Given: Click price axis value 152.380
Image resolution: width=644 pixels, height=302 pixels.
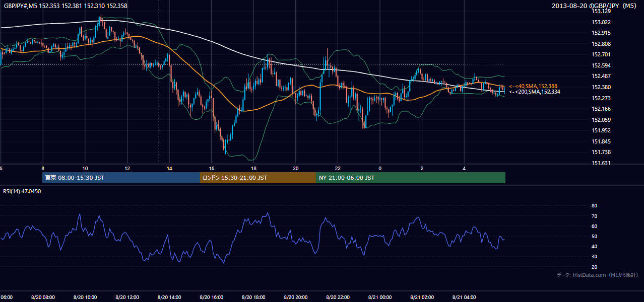Looking at the screenshot, I should pyautogui.click(x=601, y=87).
